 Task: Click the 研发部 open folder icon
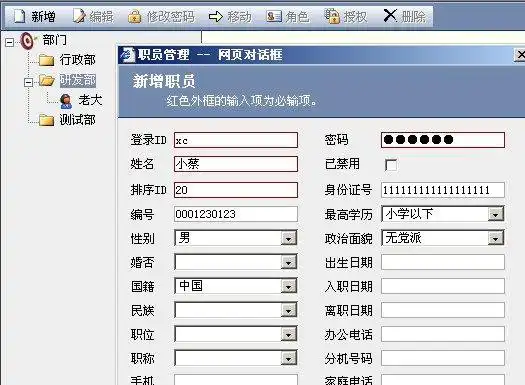click(47, 80)
